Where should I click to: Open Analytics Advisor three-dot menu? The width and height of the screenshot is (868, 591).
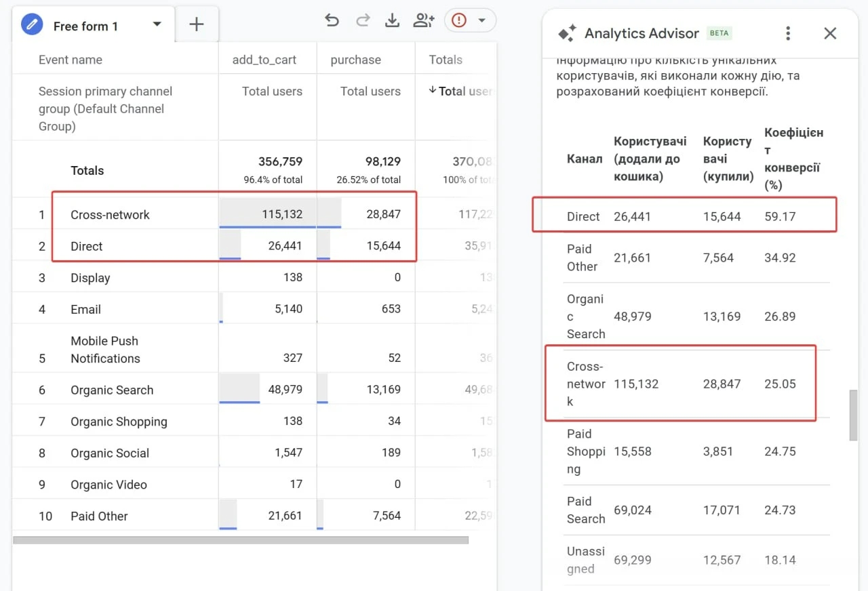(787, 33)
